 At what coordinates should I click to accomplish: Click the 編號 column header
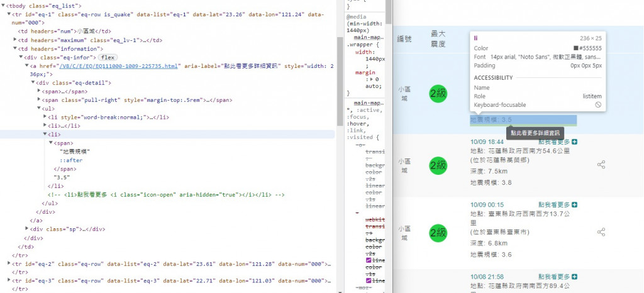click(404, 39)
